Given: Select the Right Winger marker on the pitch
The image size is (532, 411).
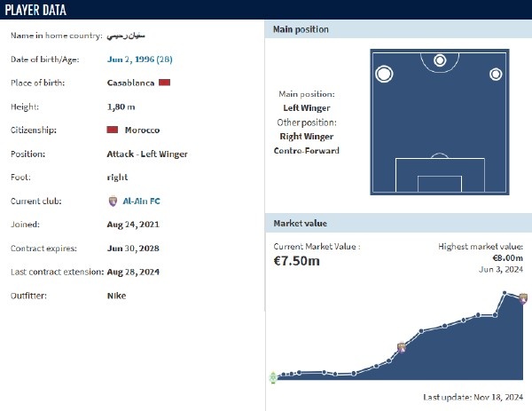Looking at the screenshot, I should (x=496, y=74).
